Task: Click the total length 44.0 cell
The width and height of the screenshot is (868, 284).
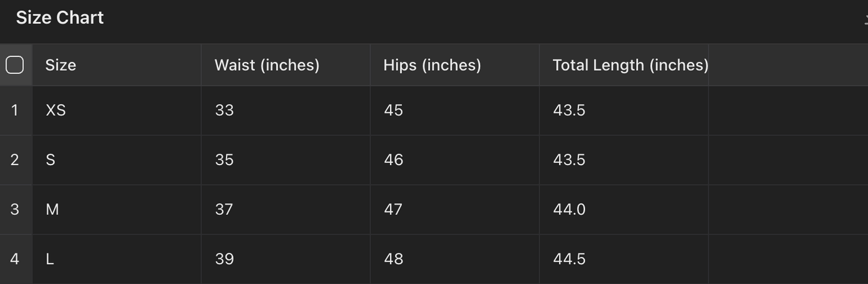Action: (x=569, y=210)
